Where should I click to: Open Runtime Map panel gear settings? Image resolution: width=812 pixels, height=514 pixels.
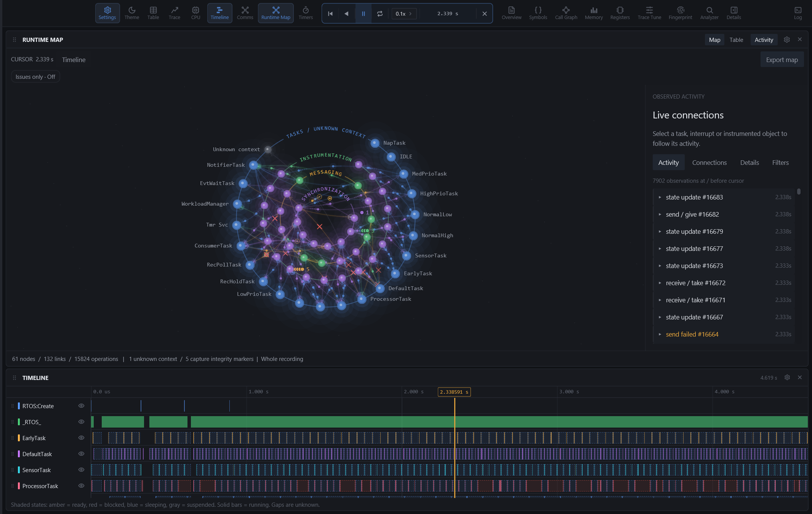point(787,40)
